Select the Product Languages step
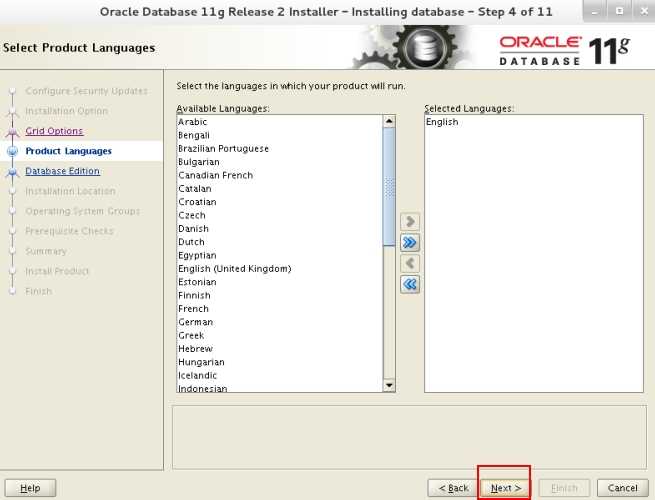 click(x=69, y=151)
